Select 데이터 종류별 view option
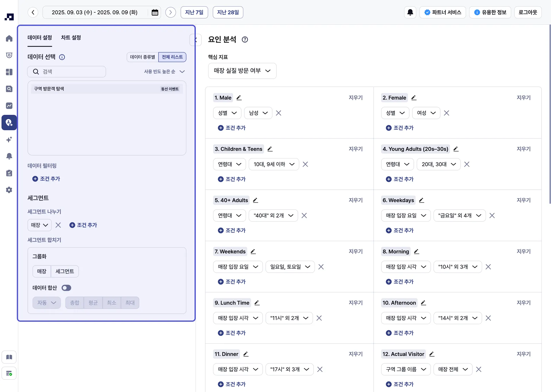Viewport: 551px width, 392px height. coord(142,57)
